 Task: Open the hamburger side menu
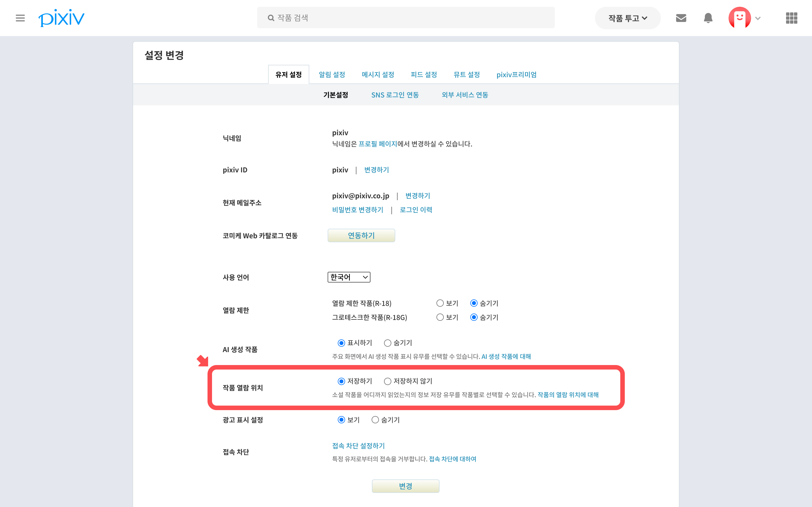coord(20,18)
